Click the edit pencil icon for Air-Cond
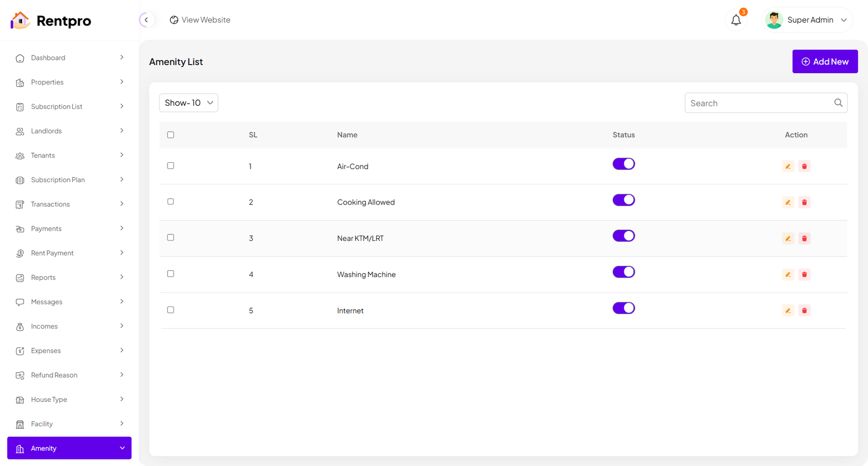 pos(788,167)
